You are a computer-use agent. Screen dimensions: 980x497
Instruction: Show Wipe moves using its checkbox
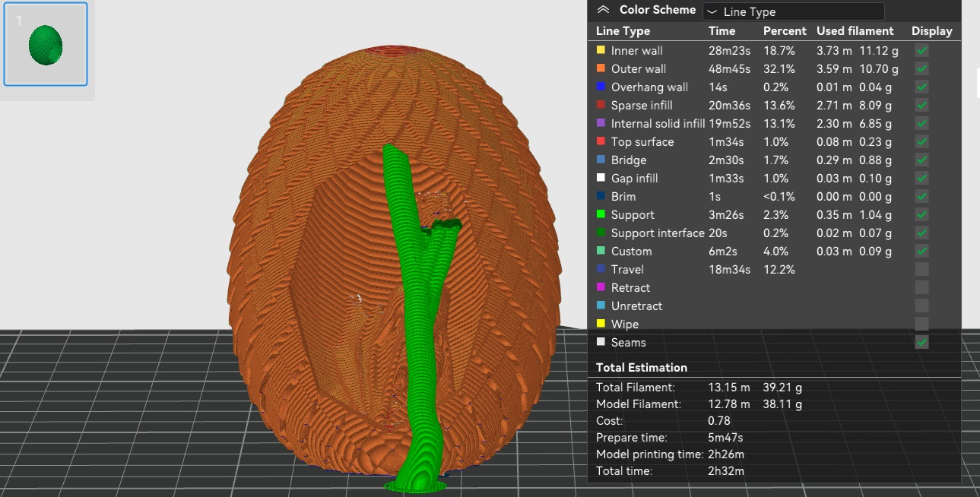(x=921, y=324)
